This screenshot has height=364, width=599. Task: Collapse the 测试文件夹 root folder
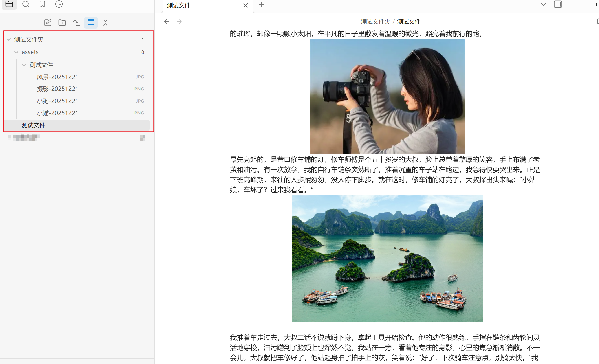(x=9, y=39)
